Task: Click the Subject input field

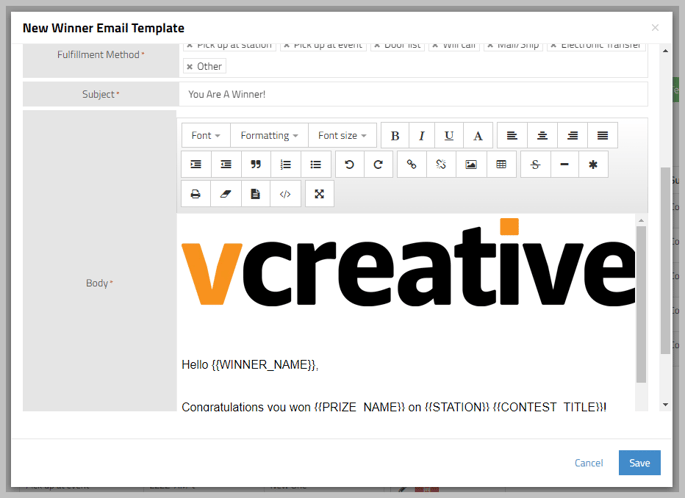Action: coord(413,94)
